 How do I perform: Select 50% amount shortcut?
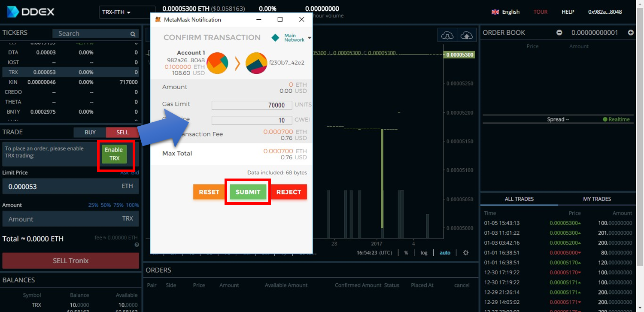[106, 205]
